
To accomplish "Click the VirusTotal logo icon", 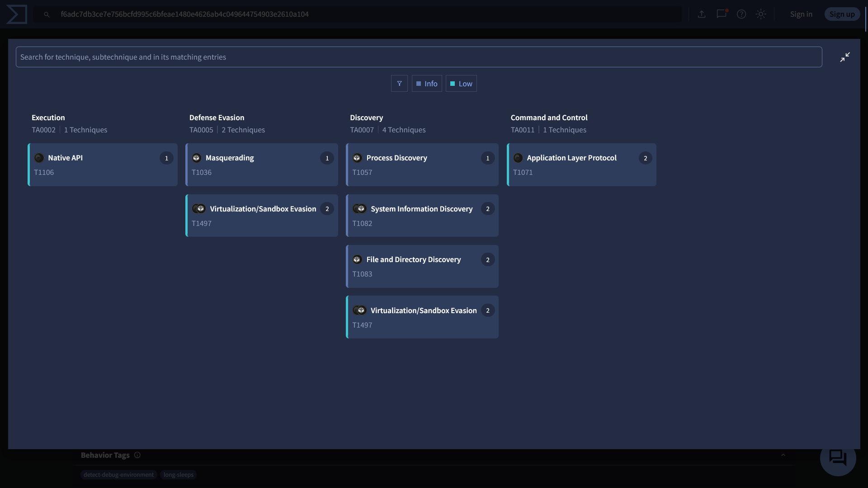I will [x=17, y=14].
